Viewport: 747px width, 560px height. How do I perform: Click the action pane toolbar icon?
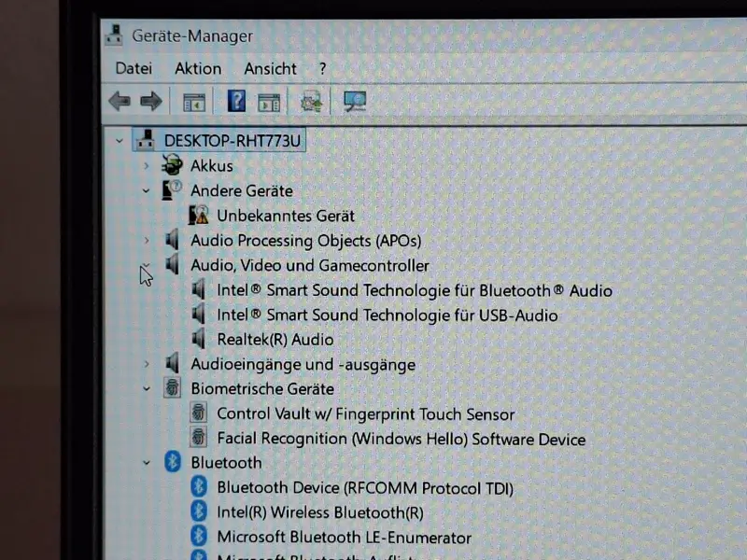269,103
